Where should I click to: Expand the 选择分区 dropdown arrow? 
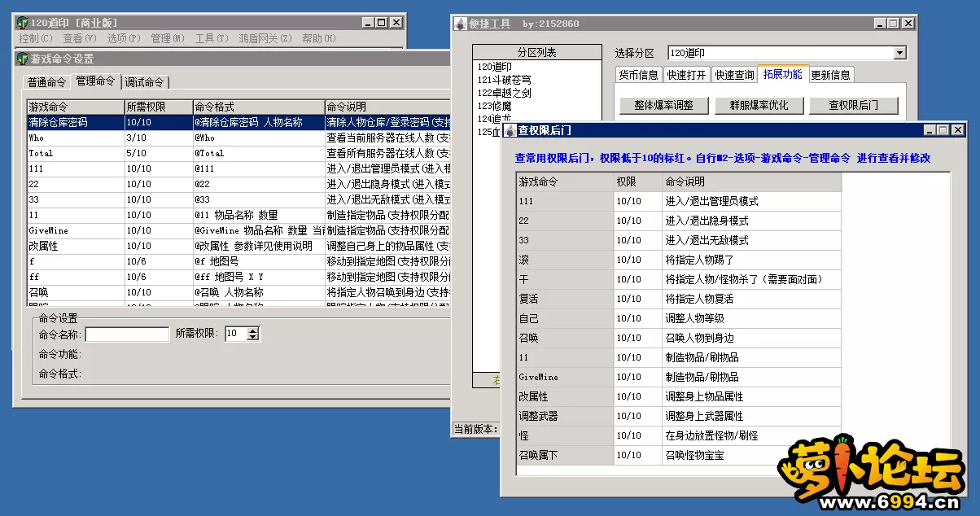point(899,53)
